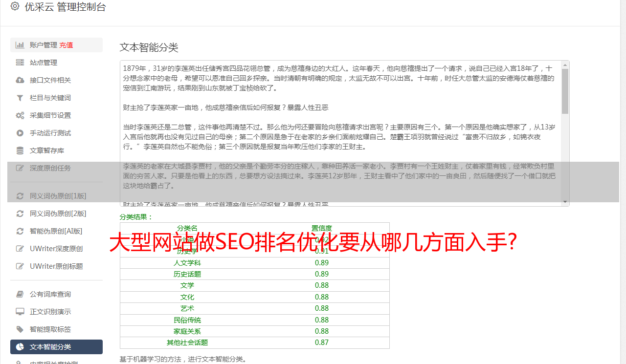Click the 文本智能分类 page heading
The image size is (626, 364).
pos(149,47)
